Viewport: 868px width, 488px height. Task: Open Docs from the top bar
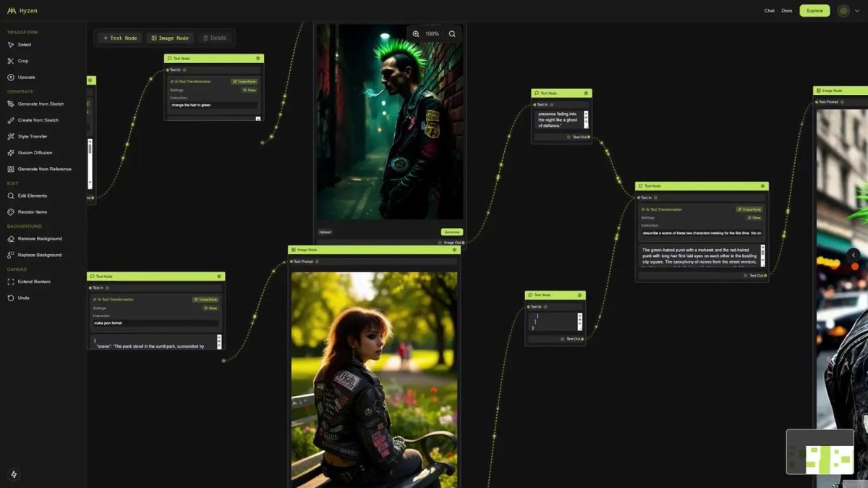[787, 11]
